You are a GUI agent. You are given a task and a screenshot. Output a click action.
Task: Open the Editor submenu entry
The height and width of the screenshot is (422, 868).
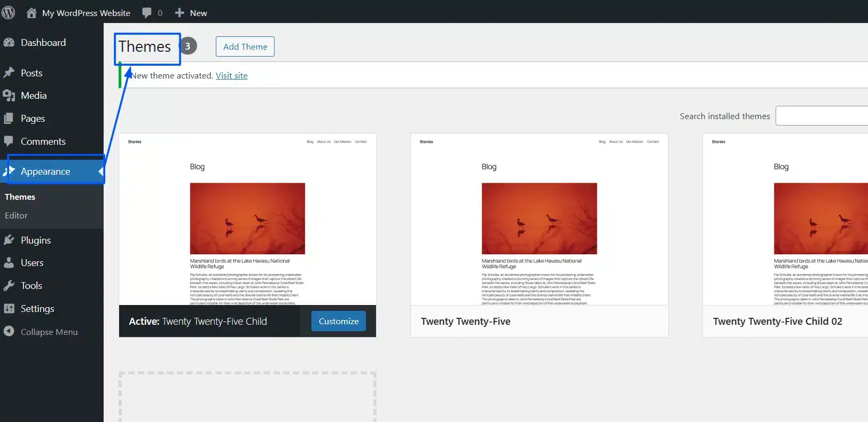(16, 216)
